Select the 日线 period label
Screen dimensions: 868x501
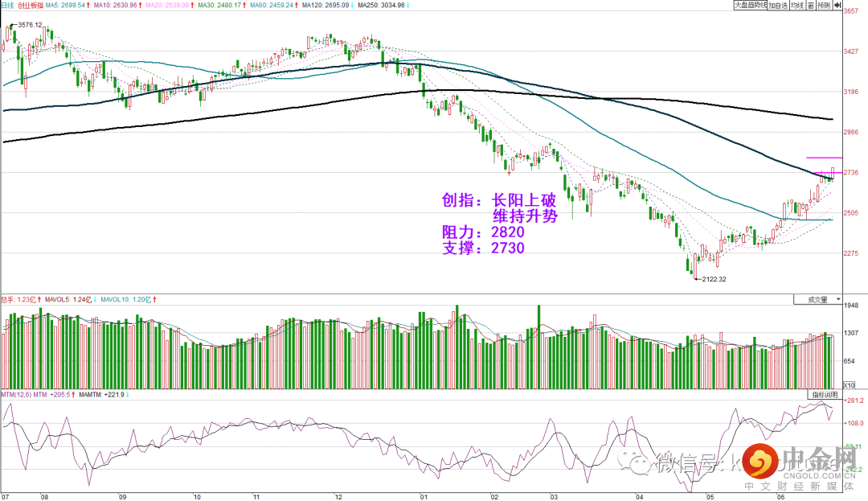point(7,5)
